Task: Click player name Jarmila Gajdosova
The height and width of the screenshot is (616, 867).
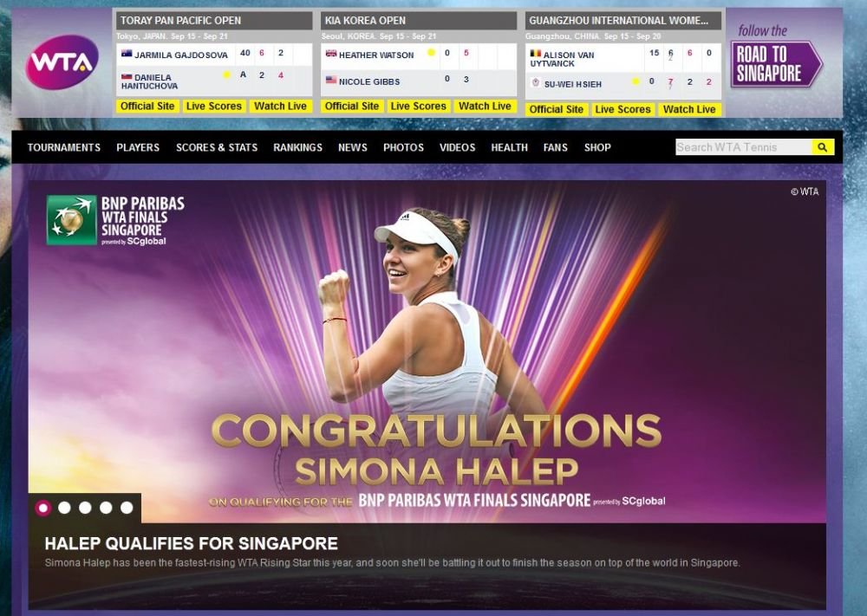Action: click(x=181, y=55)
